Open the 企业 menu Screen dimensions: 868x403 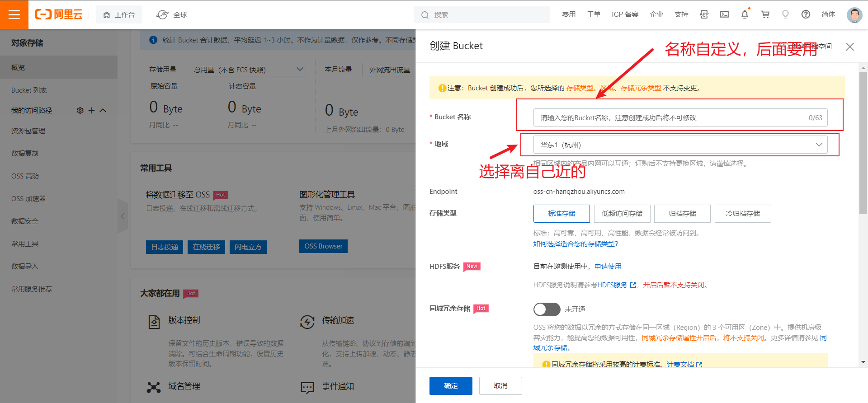pyautogui.click(x=656, y=14)
